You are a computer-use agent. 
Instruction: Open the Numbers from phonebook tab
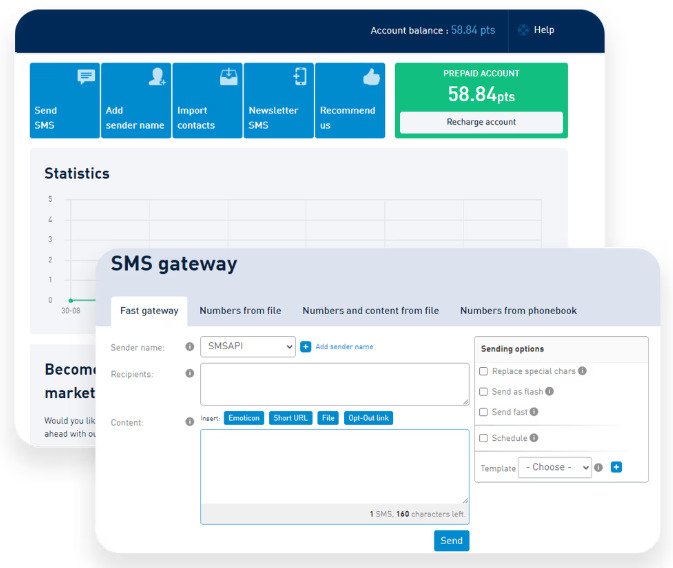tap(518, 311)
